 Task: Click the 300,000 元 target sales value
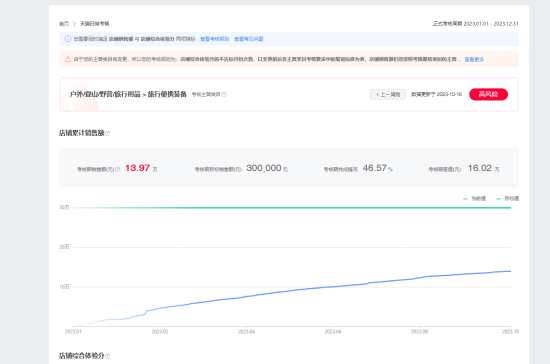pos(267,168)
